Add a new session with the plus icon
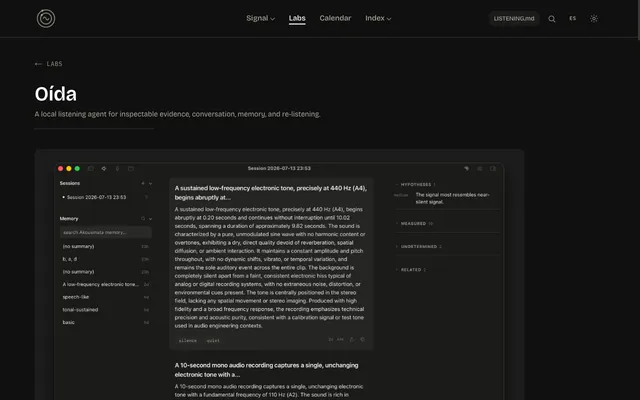 coord(143,183)
